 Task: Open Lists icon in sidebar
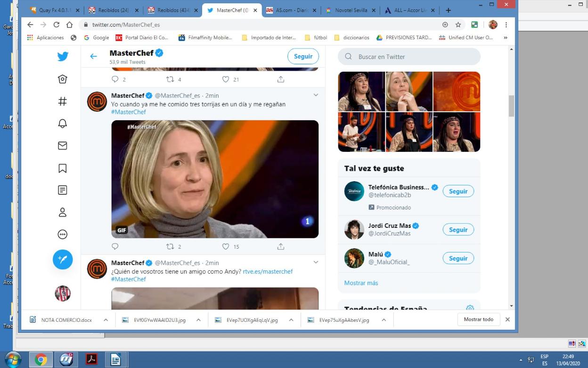tap(62, 190)
